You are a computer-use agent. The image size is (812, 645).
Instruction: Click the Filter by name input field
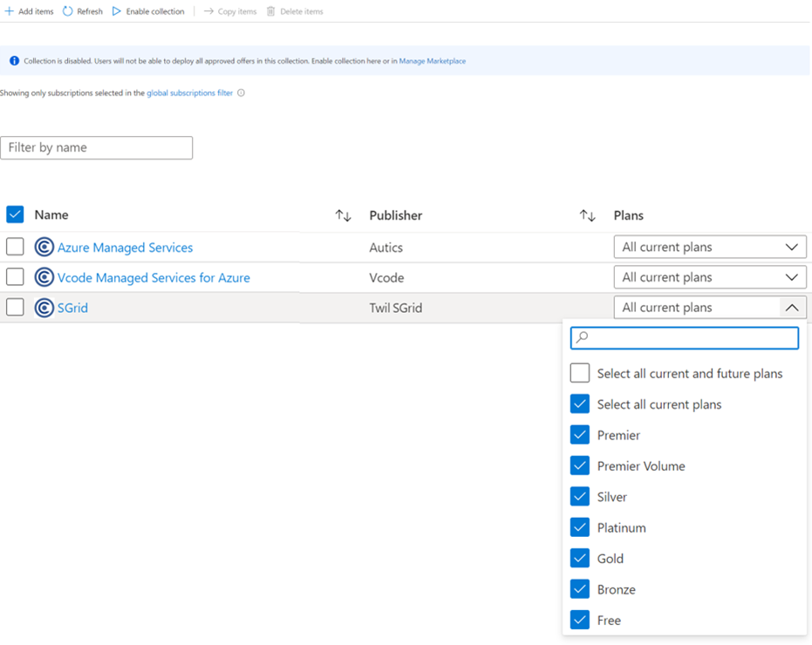pos(97,147)
